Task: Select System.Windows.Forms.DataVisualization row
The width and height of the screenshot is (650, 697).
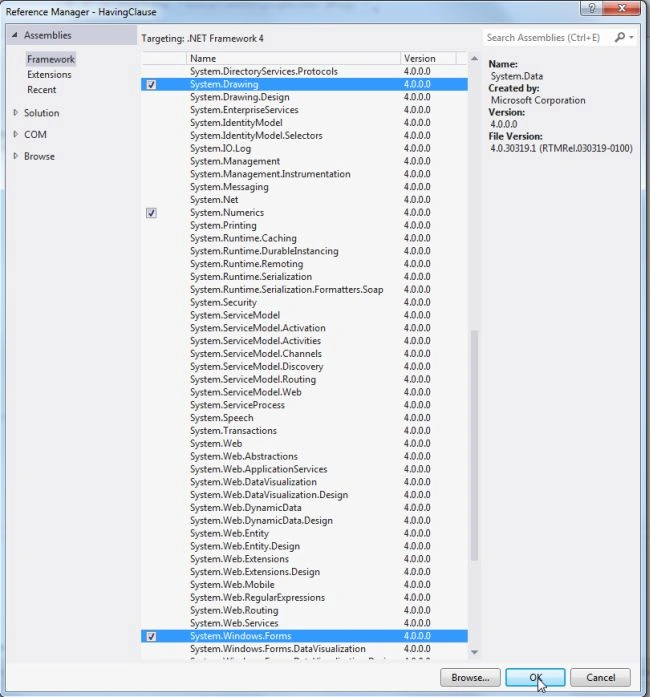Action: click(x=305, y=649)
